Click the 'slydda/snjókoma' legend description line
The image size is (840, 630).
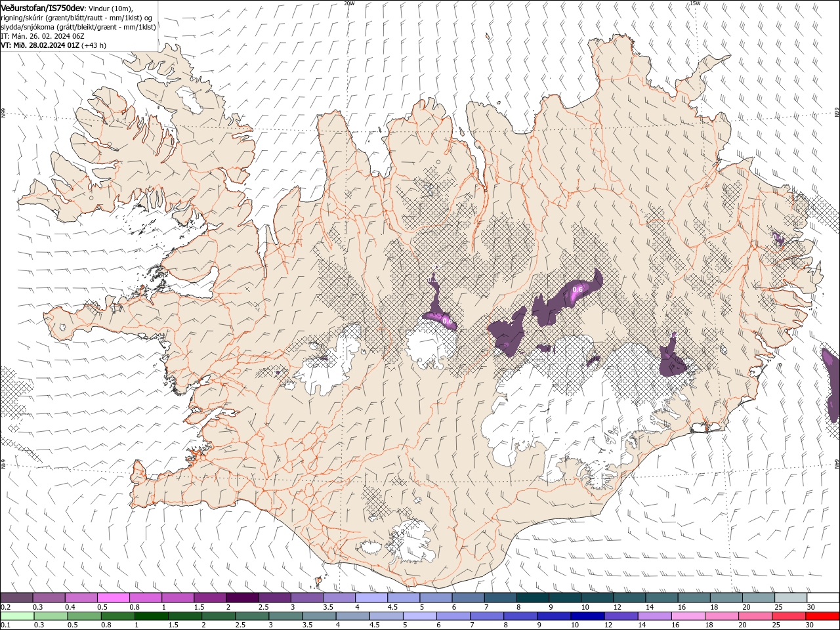click(x=78, y=27)
